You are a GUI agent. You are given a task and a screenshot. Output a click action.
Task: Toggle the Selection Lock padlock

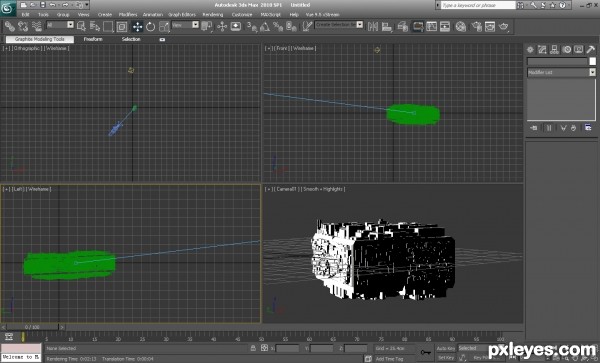[253, 348]
